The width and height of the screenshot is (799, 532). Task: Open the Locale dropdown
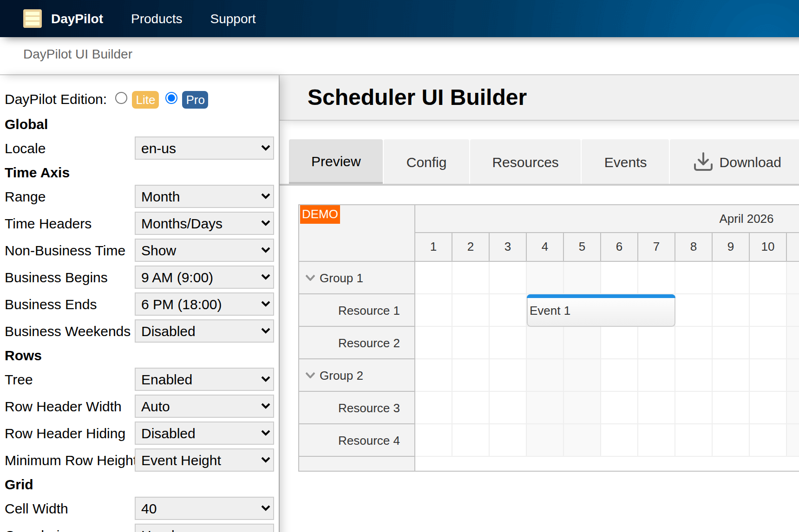[x=204, y=148]
